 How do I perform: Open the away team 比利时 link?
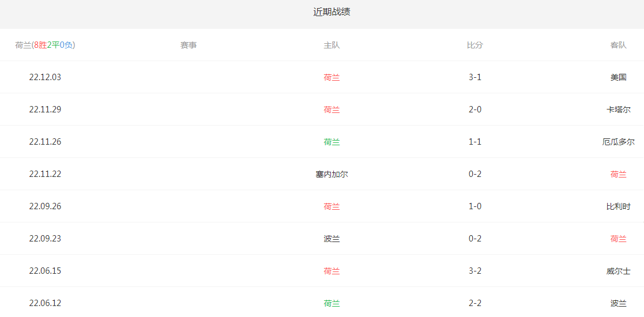(618, 206)
